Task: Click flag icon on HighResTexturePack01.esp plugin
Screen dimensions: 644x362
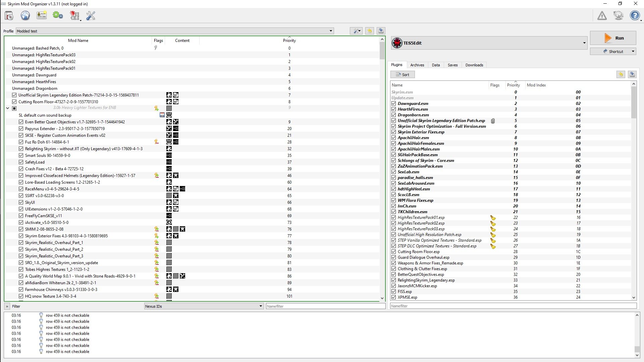Action: click(493, 218)
